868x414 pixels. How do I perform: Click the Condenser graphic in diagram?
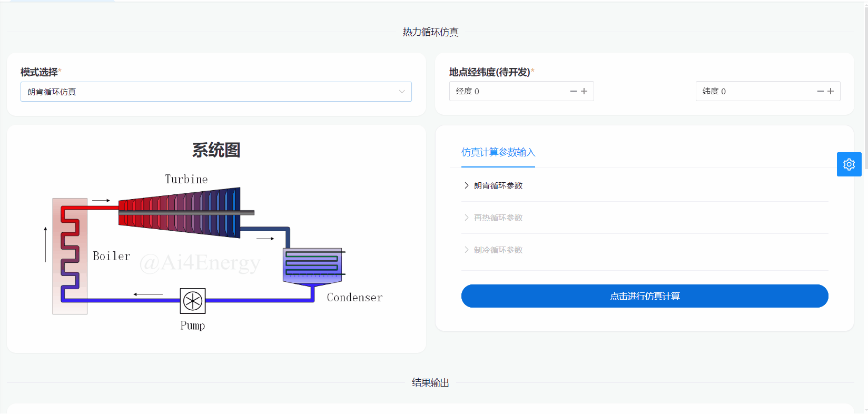[x=313, y=266]
